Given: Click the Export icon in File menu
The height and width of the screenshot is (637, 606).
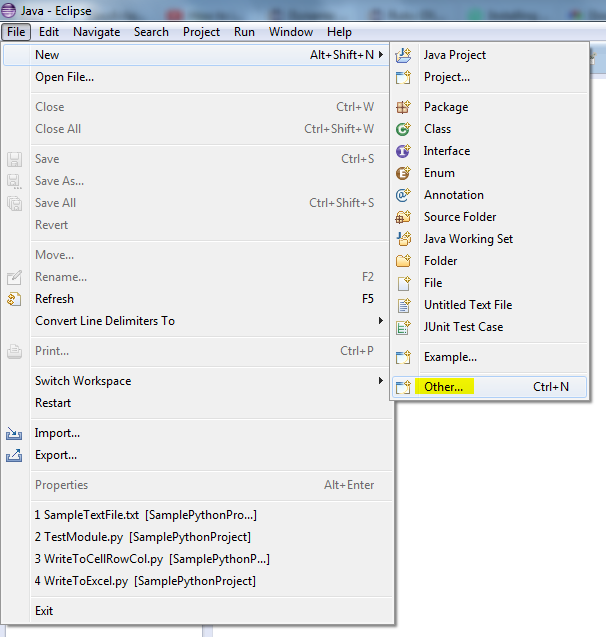Looking at the screenshot, I should 14,455.
